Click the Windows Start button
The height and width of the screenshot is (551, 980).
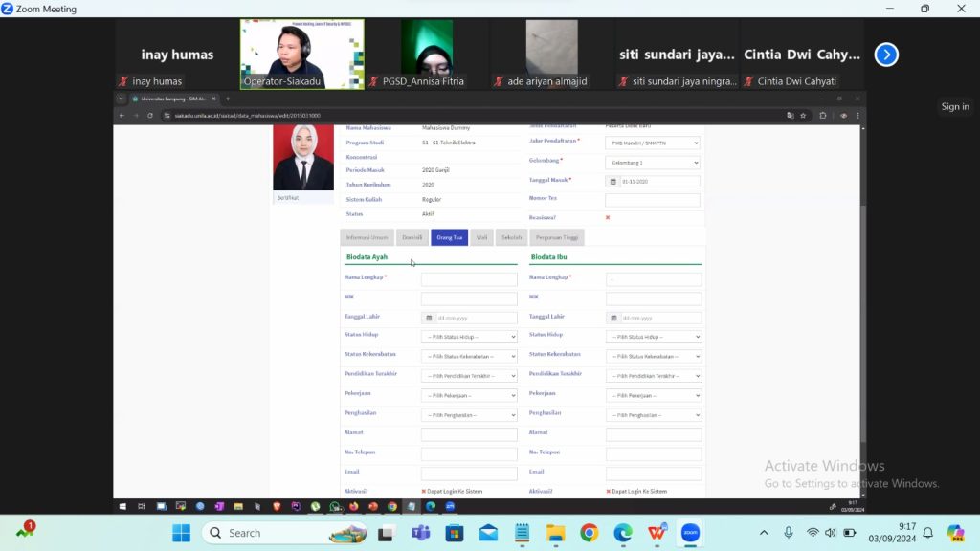click(181, 533)
